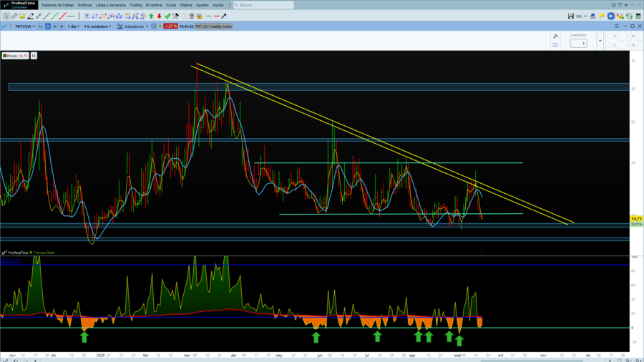The image size is (644, 362).
Task: Click the floppy disk save icon
Action: click(571, 16)
